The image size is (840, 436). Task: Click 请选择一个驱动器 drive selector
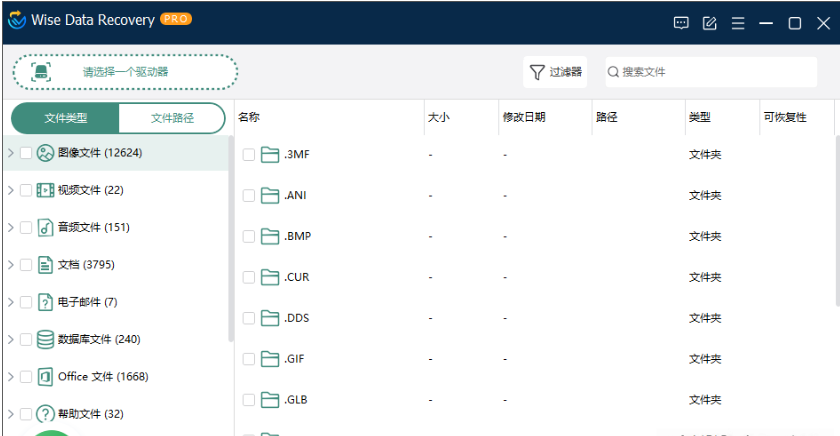(125, 72)
